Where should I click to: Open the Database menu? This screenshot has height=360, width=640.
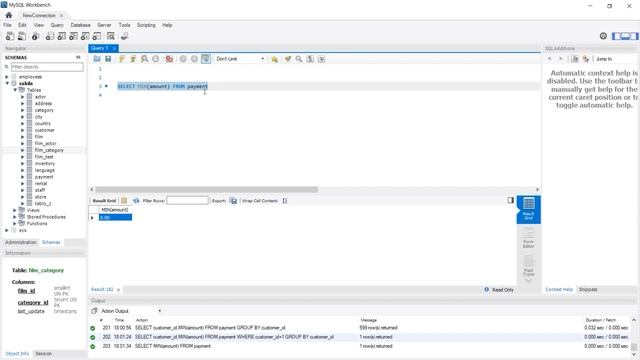click(80, 25)
